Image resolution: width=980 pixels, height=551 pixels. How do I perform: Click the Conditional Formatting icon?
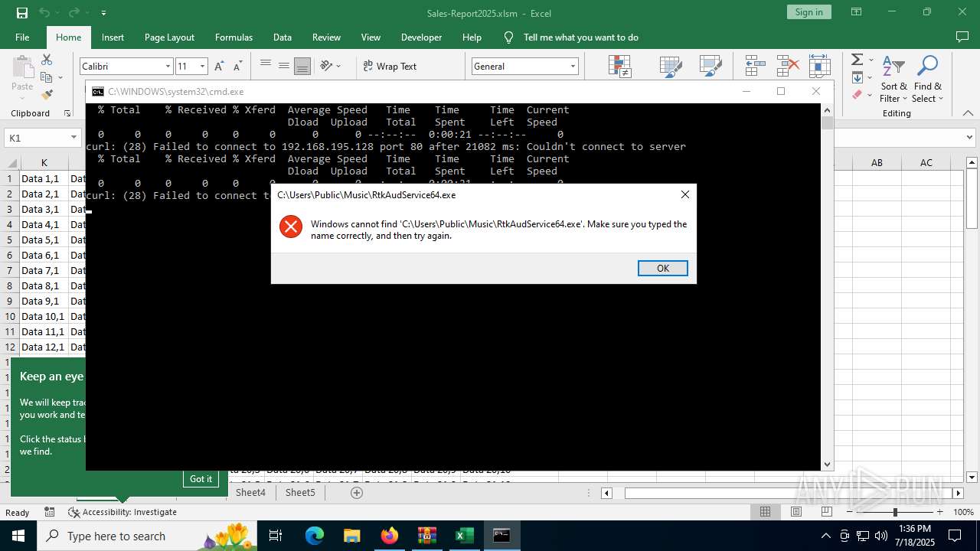(619, 66)
